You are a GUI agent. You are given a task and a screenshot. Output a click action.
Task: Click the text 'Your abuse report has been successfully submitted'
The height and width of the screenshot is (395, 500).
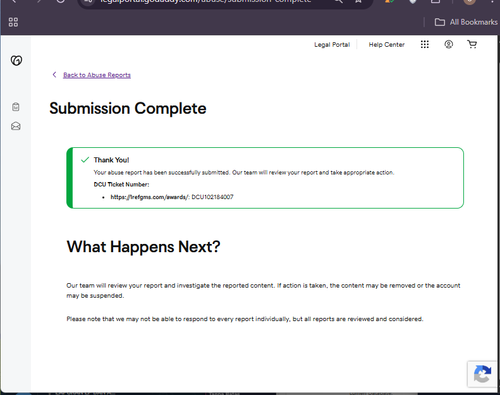[161, 172]
